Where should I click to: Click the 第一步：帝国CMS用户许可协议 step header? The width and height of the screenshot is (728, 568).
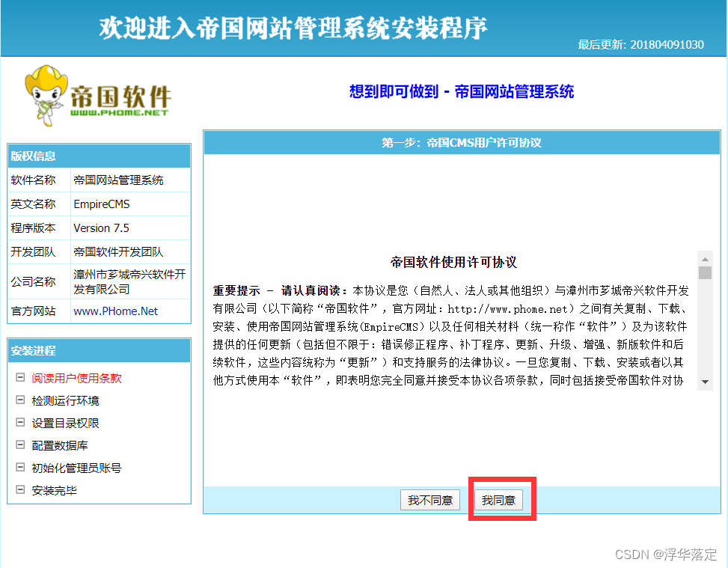[462, 143]
